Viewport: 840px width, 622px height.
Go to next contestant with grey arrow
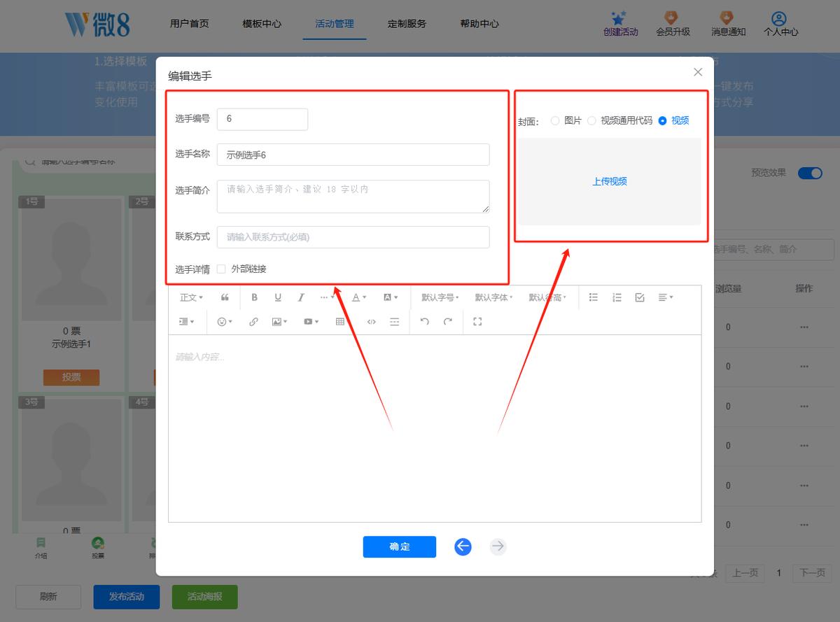pyautogui.click(x=498, y=547)
